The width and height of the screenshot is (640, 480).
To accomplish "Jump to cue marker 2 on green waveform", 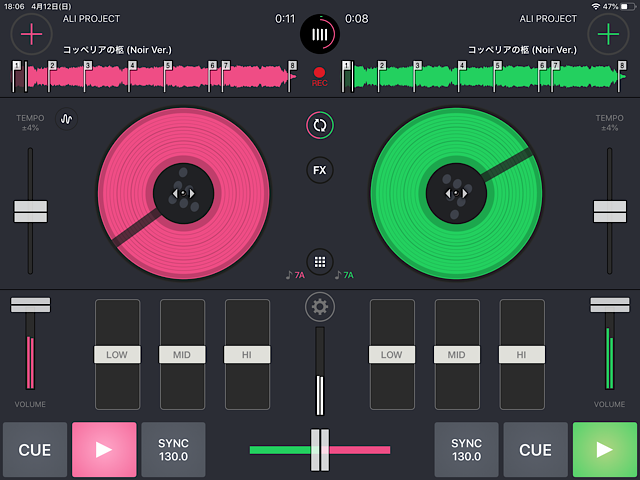I will [382, 65].
